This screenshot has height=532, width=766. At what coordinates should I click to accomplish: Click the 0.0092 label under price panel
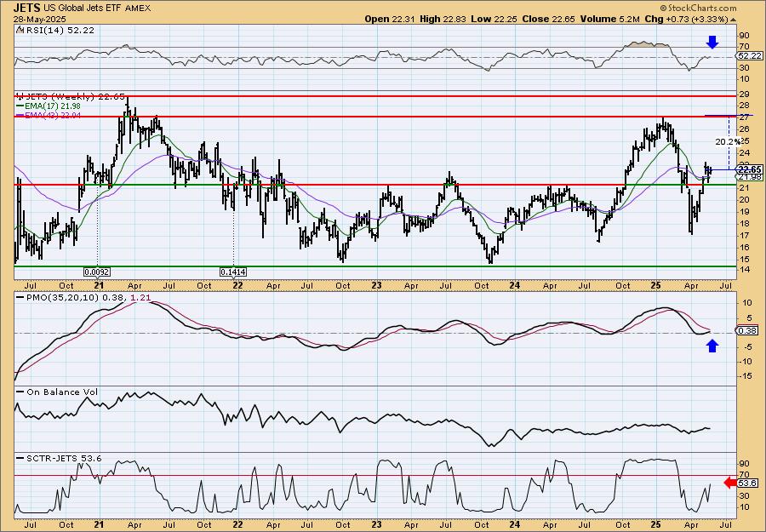click(x=96, y=272)
